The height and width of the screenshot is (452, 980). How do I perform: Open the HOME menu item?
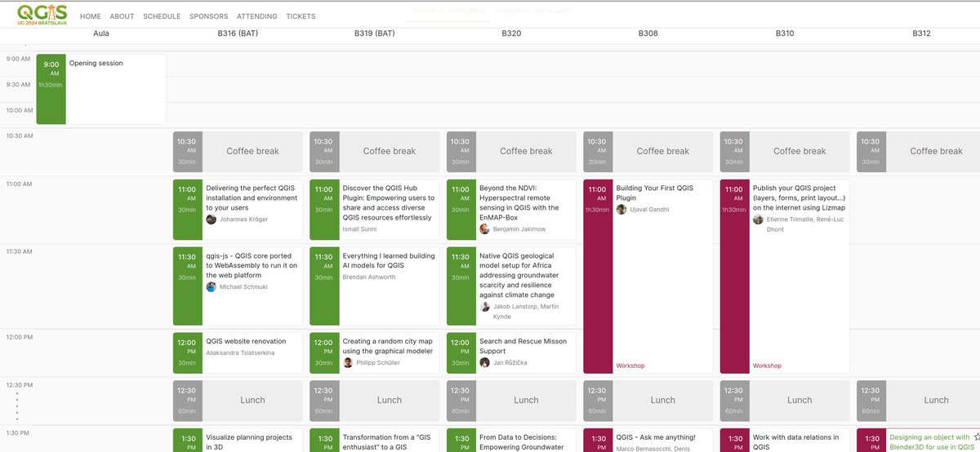click(x=91, y=16)
